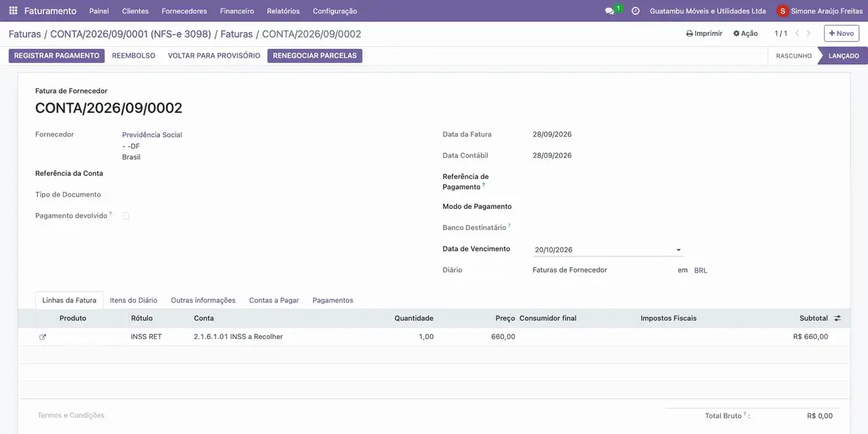The height and width of the screenshot is (434, 868).
Task: Create a new record with Novo button
Action: click(x=842, y=33)
